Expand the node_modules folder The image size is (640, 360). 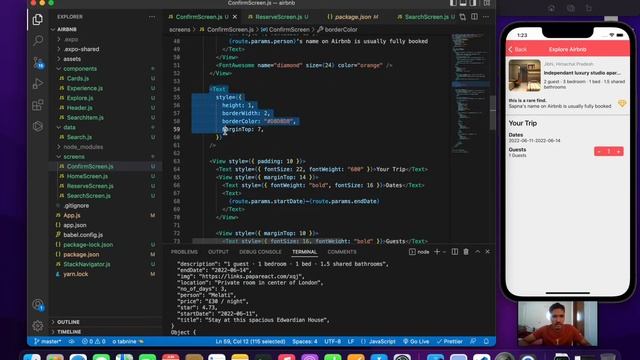click(83, 147)
